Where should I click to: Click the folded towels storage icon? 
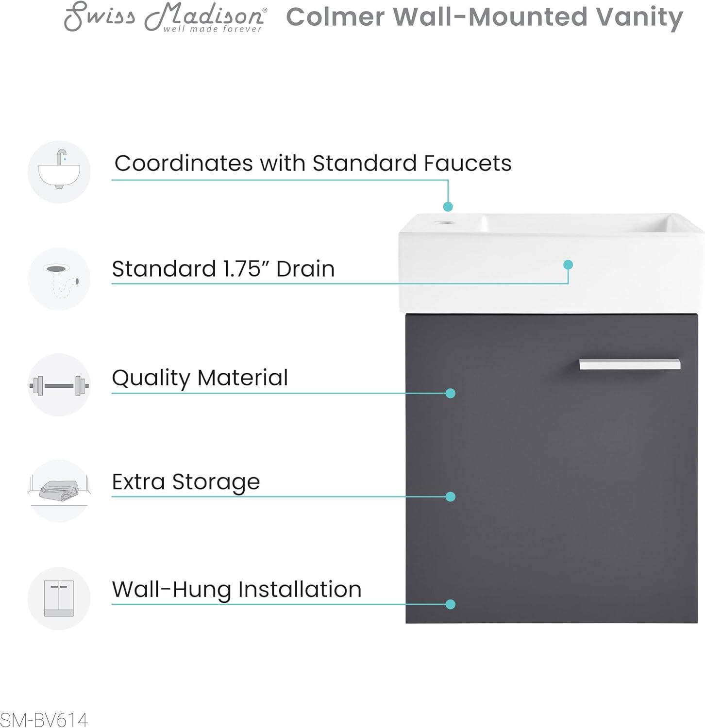[x=59, y=491]
